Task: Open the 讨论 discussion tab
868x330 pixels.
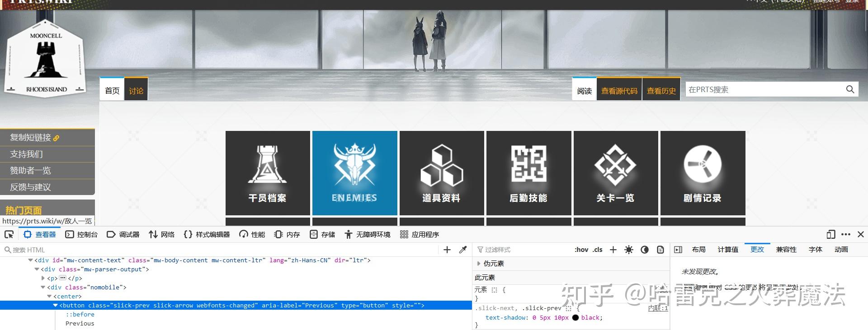Action: (x=136, y=90)
